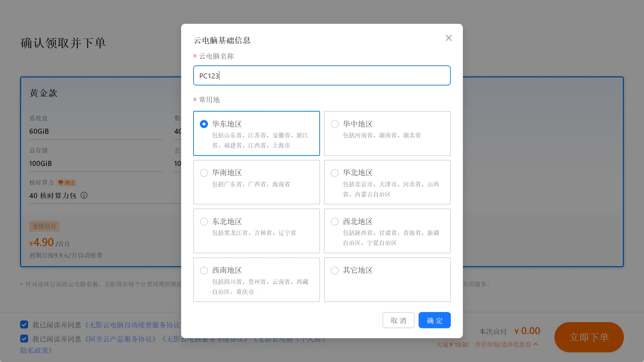This screenshot has height=362, width=644.
Task: Click the 立即下单 order button
Action: pyautogui.click(x=589, y=337)
